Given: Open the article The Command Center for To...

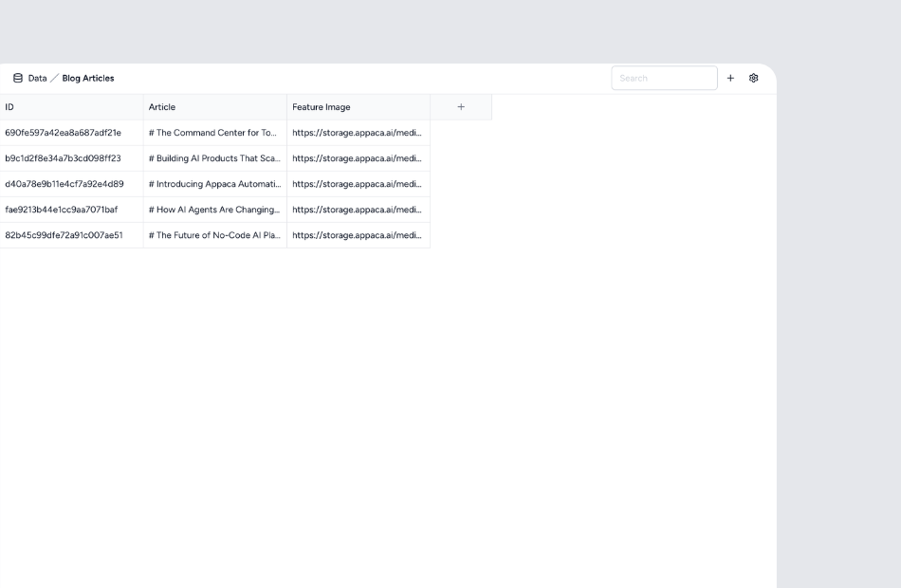Looking at the screenshot, I should (213, 133).
